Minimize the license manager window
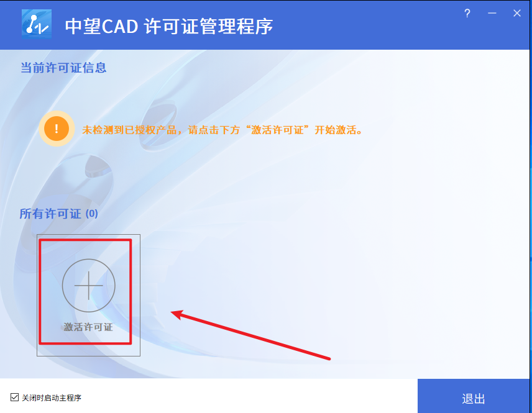Image resolution: width=532 pixels, height=413 pixels. (x=492, y=13)
